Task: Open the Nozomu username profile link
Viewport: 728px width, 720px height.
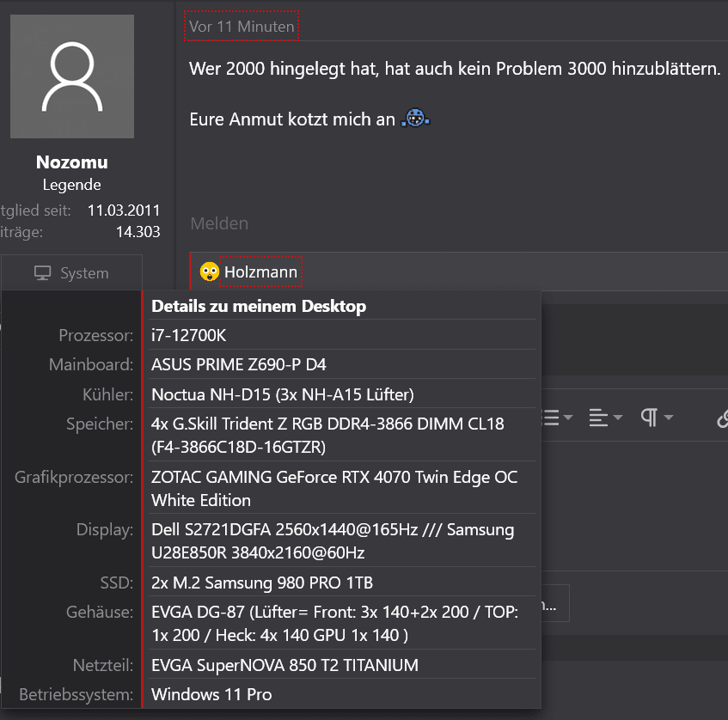Action: coord(72,162)
